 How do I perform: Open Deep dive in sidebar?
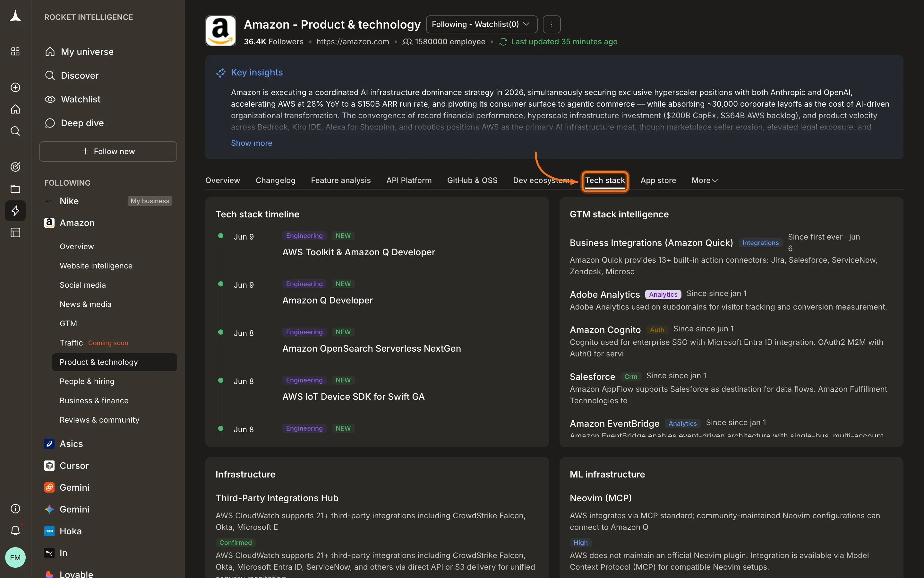pos(82,123)
